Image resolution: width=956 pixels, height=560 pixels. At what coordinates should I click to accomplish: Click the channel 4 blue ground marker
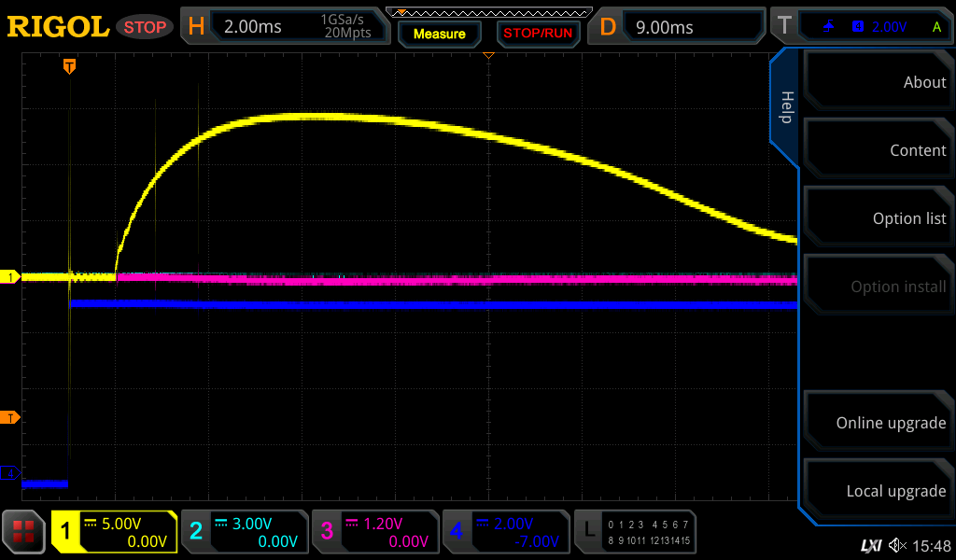click(11, 473)
